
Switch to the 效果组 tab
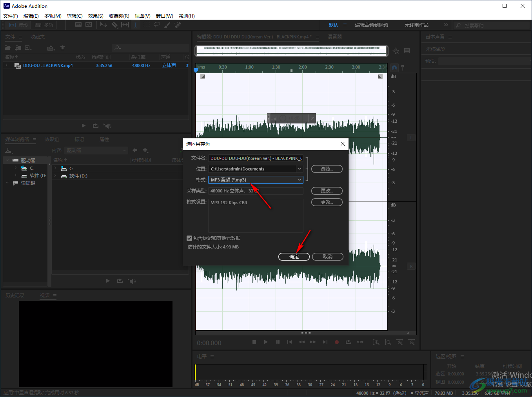pyautogui.click(x=52, y=140)
